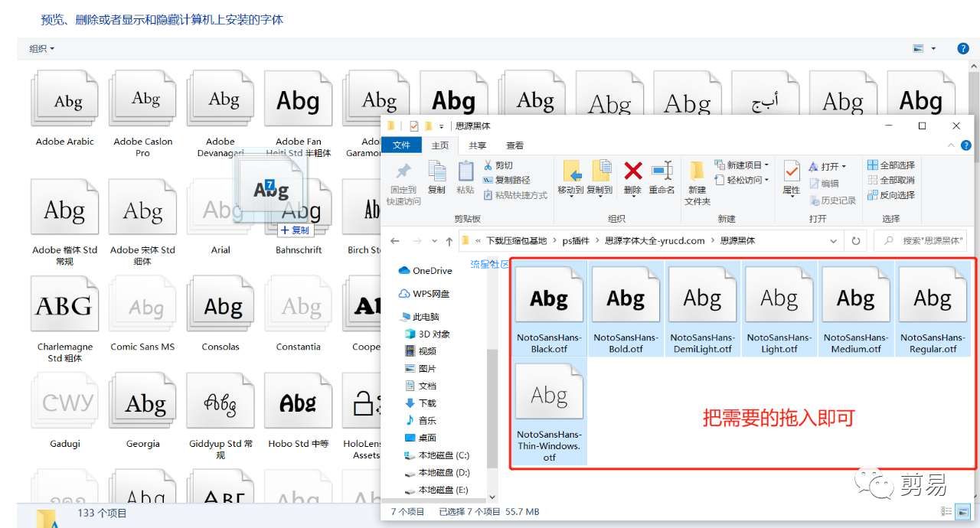Open Copy to (复制到) dropdown

pyautogui.click(x=600, y=195)
